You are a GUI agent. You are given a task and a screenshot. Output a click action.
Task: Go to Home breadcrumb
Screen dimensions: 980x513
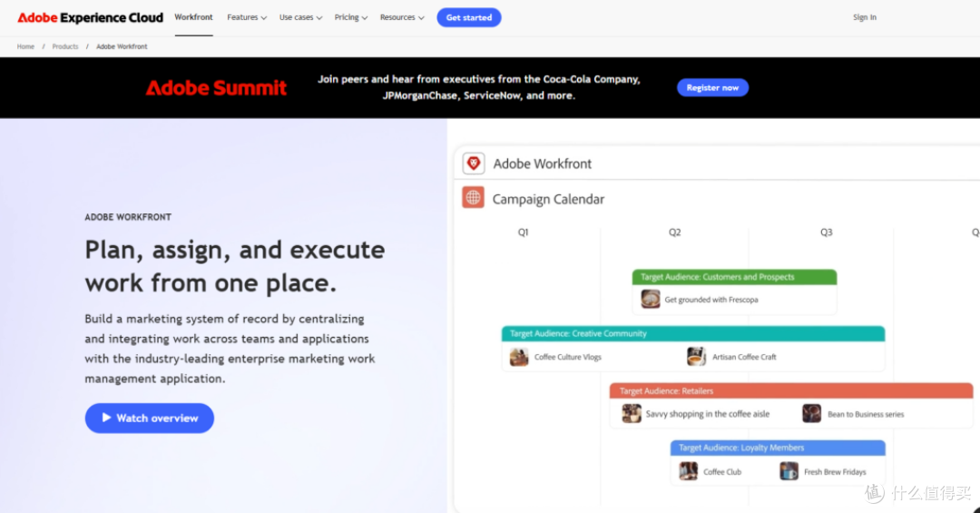click(25, 46)
